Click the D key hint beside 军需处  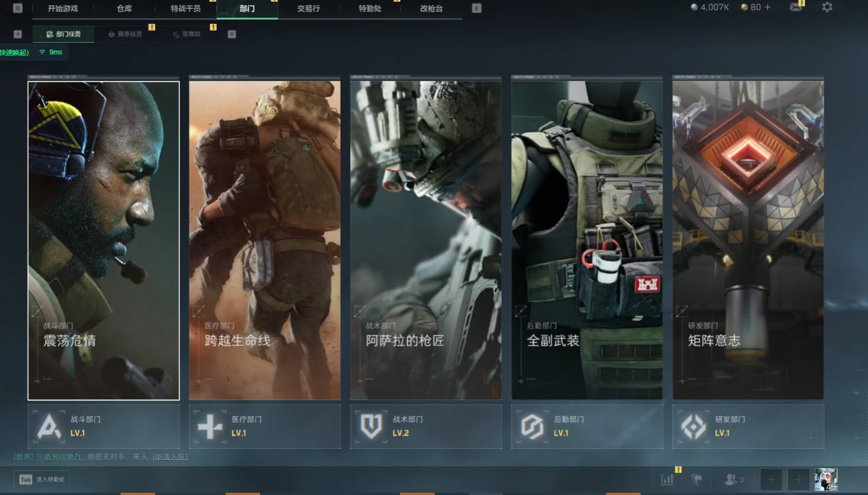(232, 34)
